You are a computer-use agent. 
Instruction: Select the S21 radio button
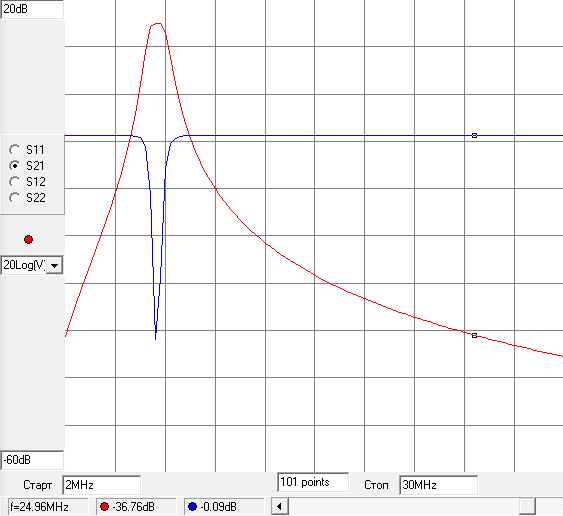[15, 166]
